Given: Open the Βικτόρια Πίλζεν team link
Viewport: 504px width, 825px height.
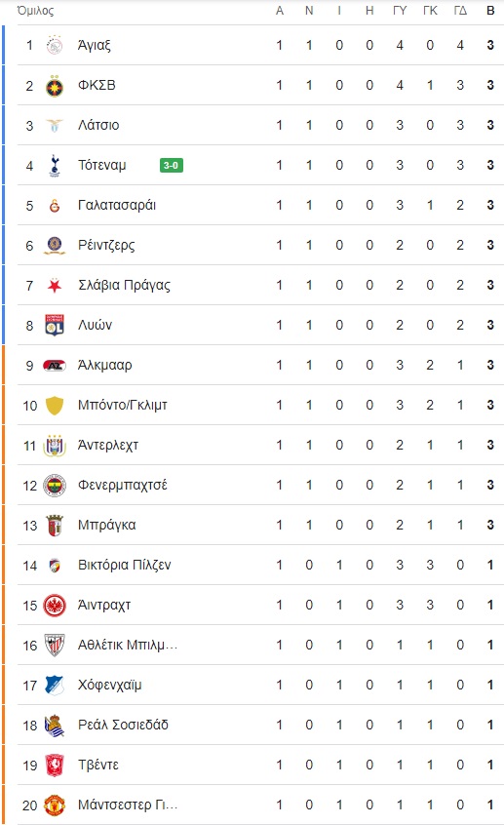Looking at the screenshot, I should 124,565.
